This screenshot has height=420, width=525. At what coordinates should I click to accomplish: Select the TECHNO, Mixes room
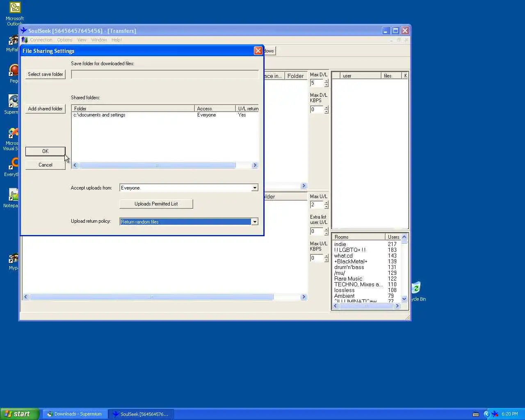tap(358, 284)
